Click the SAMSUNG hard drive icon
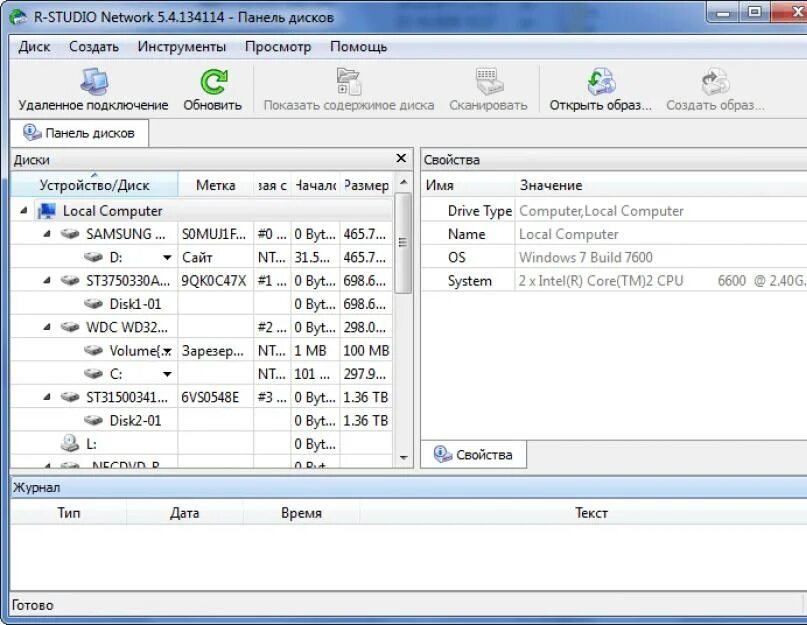 click(x=70, y=234)
